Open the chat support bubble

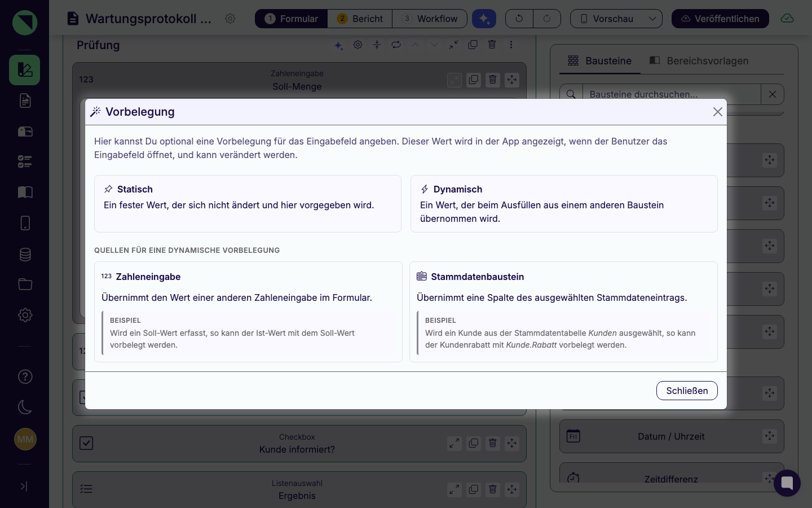787,483
